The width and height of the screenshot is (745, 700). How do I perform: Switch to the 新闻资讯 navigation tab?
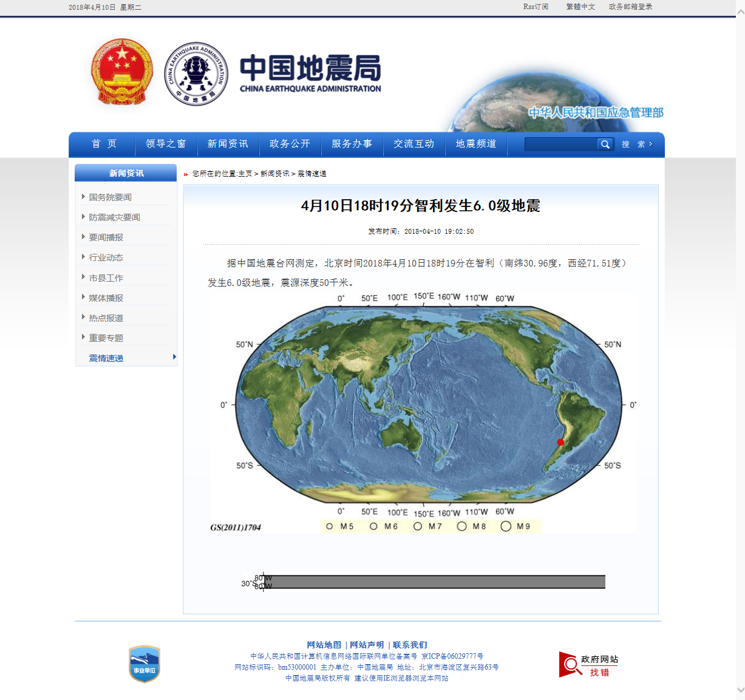click(228, 144)
